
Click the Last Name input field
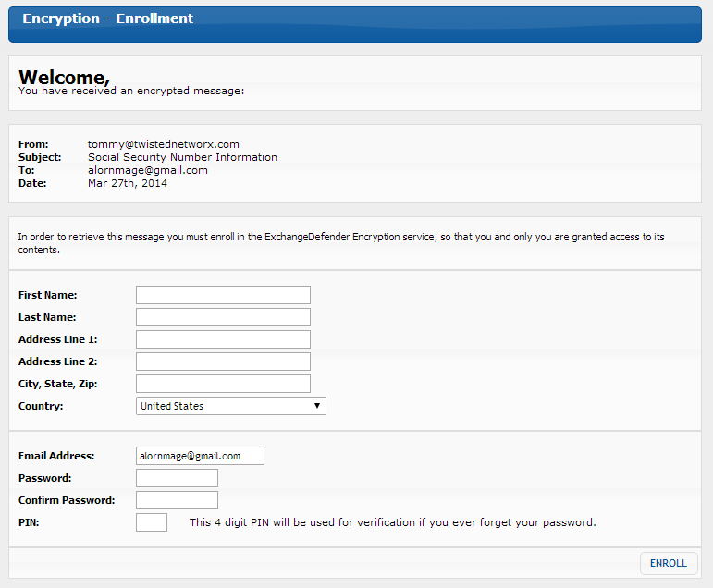point(223,317)
